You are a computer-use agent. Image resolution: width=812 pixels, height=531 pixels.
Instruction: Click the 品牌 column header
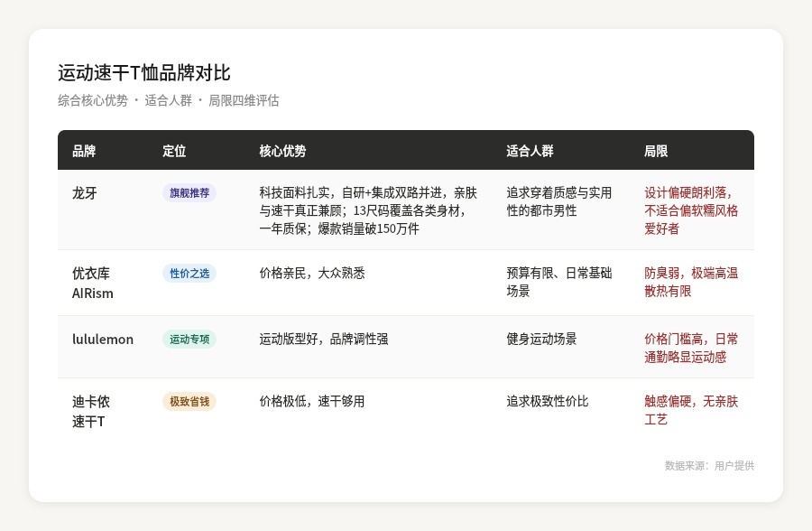pos(84,151)
